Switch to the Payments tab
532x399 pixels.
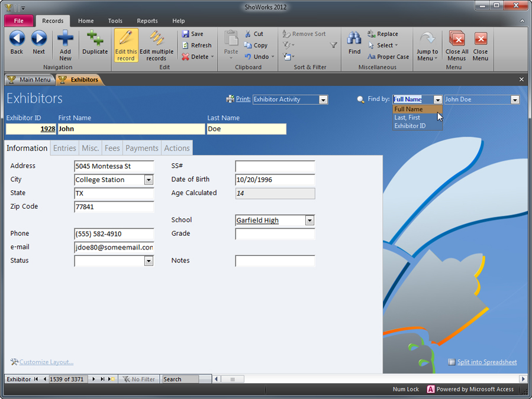pyautogui.click(x=141, y=148)
